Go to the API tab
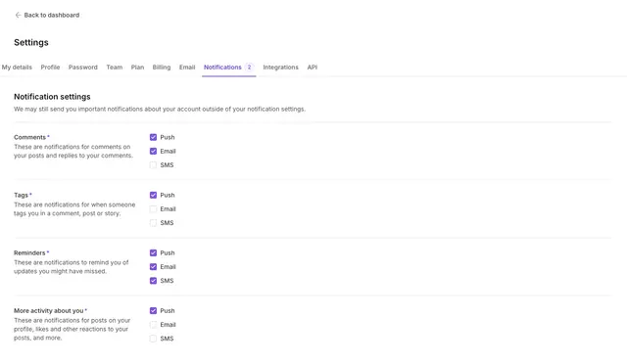This screenshot has height=364, width=627. [313, 68]
